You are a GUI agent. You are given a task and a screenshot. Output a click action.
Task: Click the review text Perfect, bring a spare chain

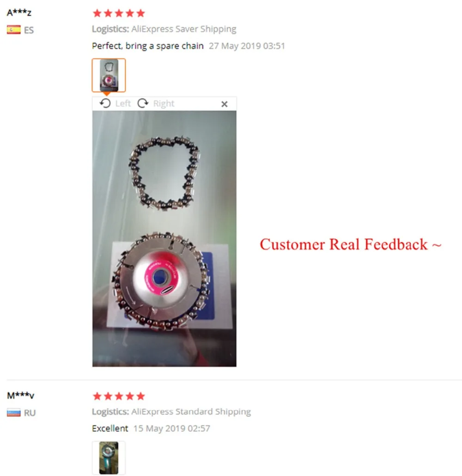pos(148,46)
